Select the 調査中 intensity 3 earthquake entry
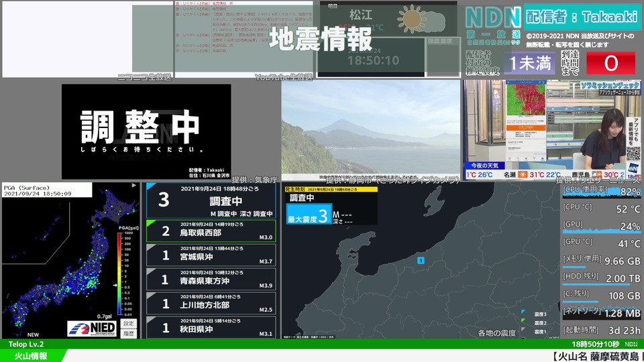The height and width of the screenshot is (362, 644). [211, 200]
